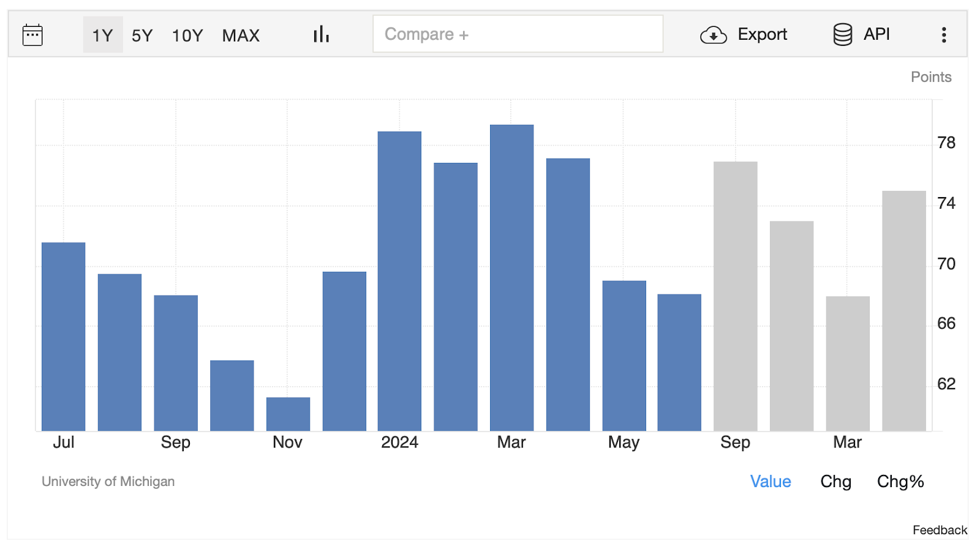This screenshot has height=541, width=980.
Task: Click the API database icon
Action: pos(843,34)
